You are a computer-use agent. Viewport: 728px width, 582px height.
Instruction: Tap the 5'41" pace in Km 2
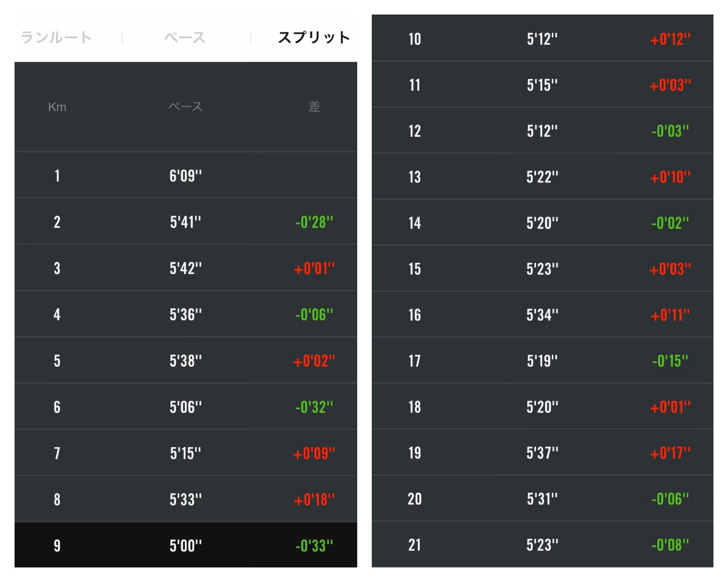click(x=185, y=222)
